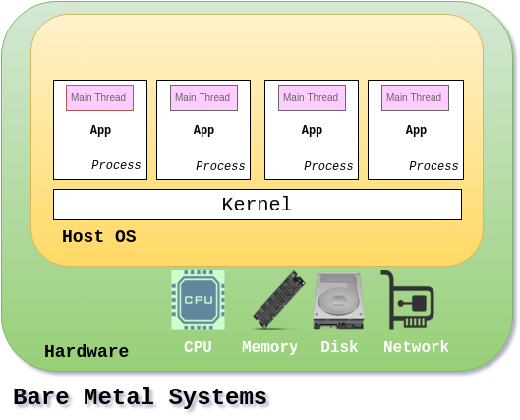Select the Network card icon
The width and height of the screenshot is (520, 420).
point(408,299)
